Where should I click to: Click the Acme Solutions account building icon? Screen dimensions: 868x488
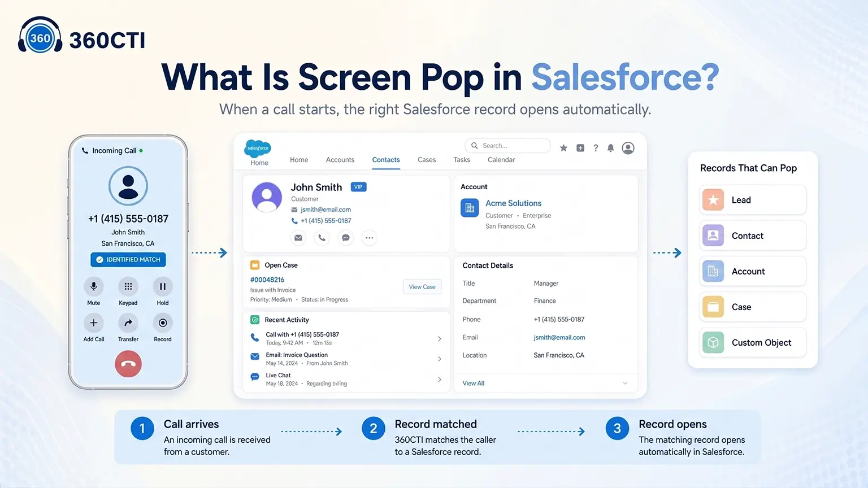[470, 208]
